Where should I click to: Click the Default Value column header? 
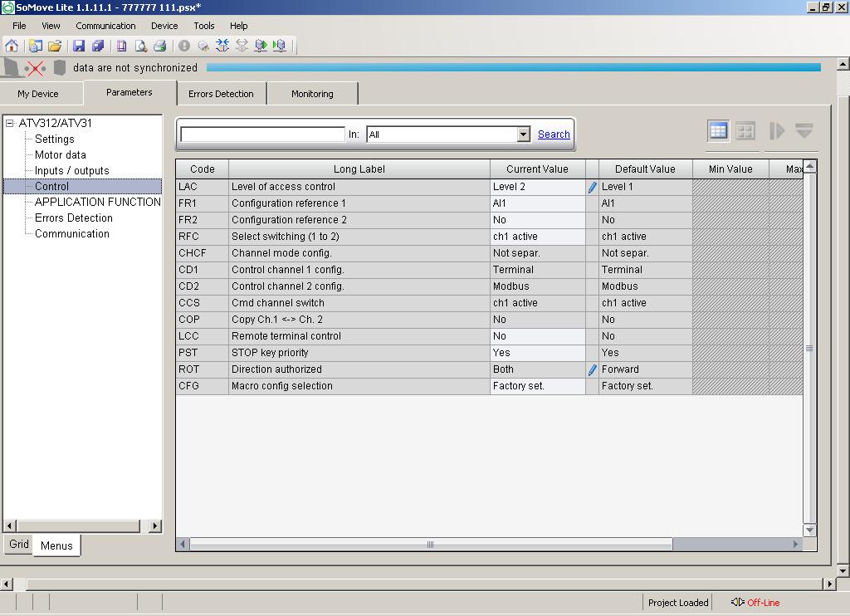(x=645, y=169)
